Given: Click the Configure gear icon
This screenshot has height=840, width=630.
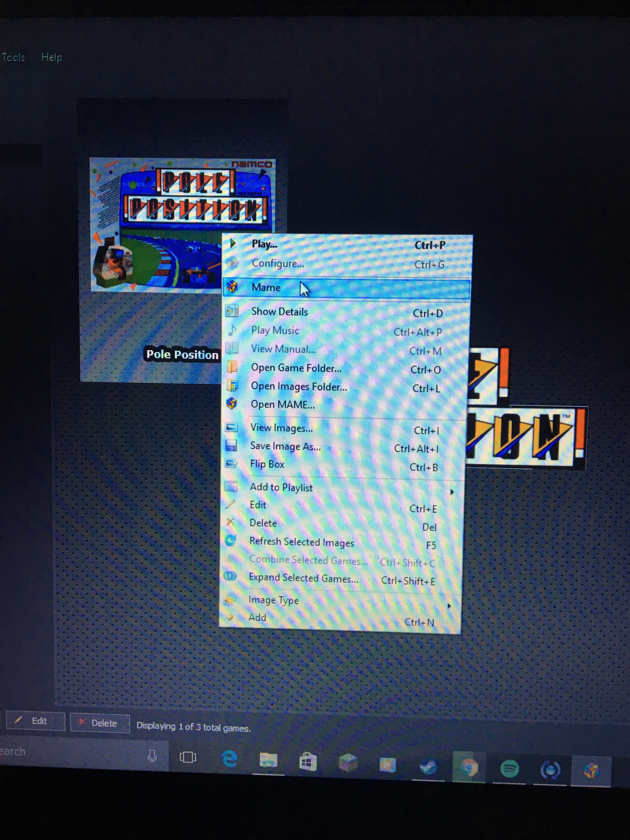Looking at the screenshot, I should coord(232,263).
